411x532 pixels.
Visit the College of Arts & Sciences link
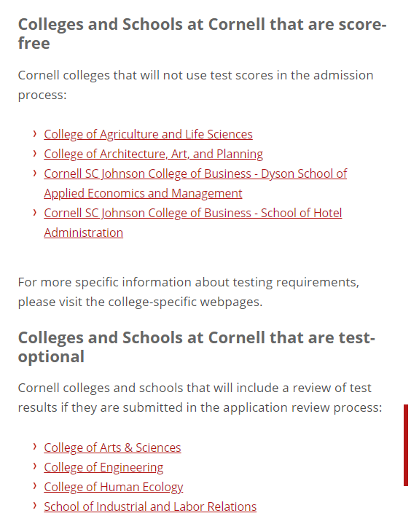pos(112,448)
